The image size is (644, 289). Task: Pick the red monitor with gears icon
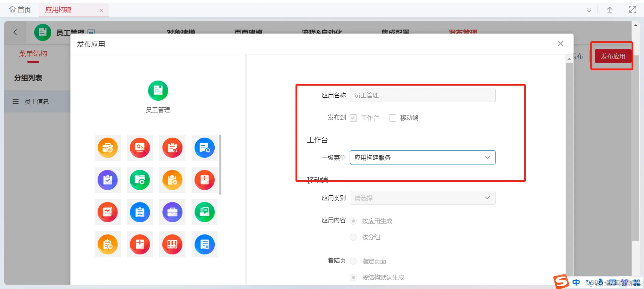140,148
